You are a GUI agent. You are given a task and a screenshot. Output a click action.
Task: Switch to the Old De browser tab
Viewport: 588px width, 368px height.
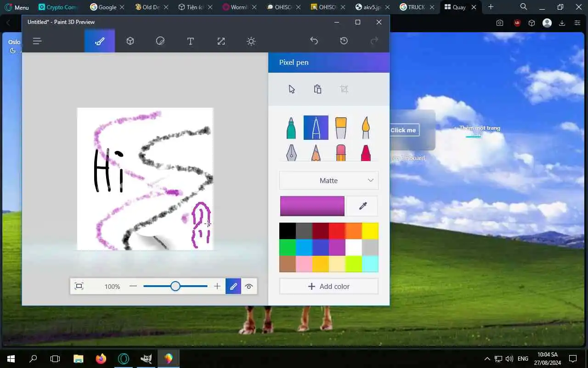[x=151, y=7]
